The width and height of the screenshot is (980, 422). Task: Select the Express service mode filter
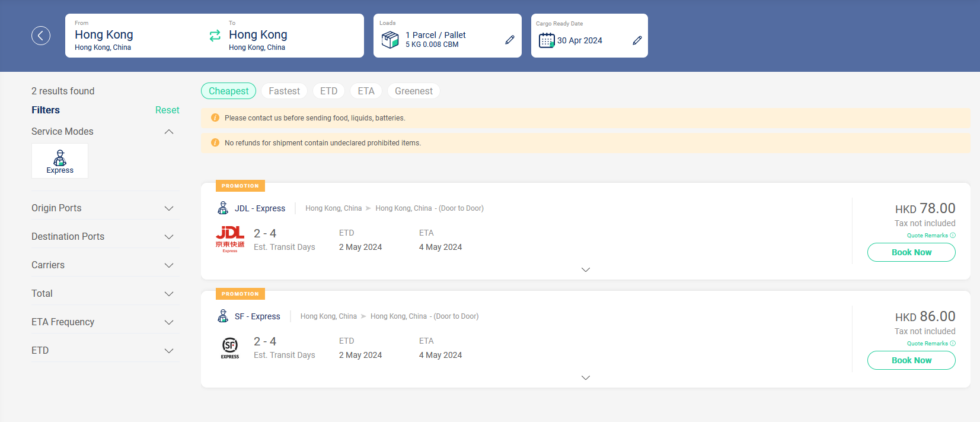coord(60,161)
